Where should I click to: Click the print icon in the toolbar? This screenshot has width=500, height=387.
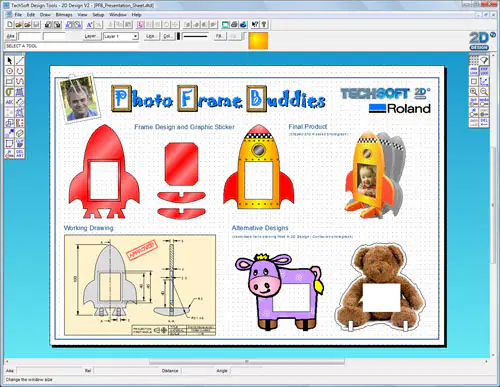click(x=234, y=24)
